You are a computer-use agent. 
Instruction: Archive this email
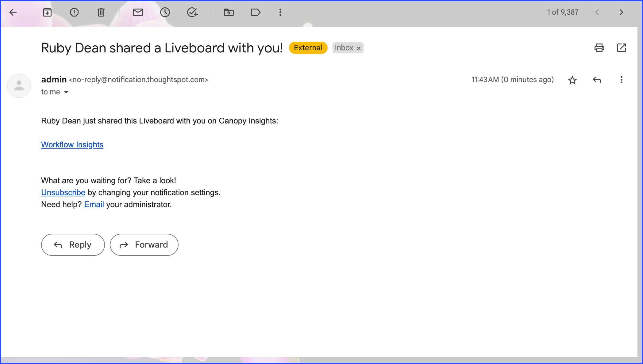[47, 12]
